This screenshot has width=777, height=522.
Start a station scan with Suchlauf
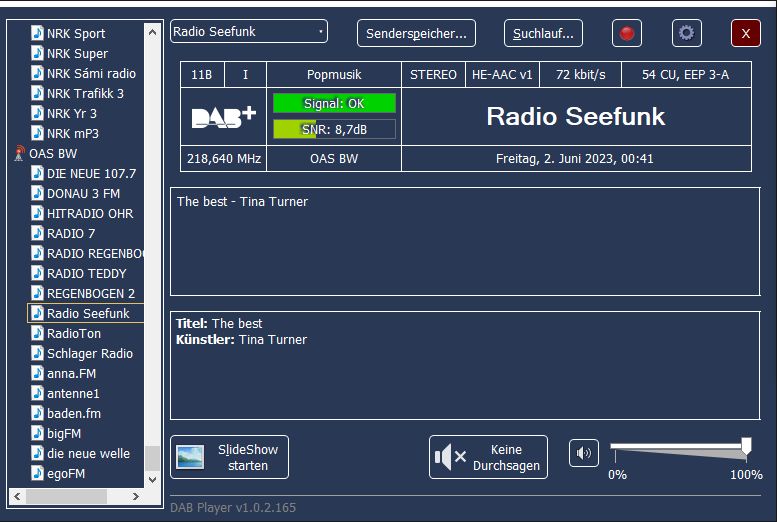coord(543,33)
